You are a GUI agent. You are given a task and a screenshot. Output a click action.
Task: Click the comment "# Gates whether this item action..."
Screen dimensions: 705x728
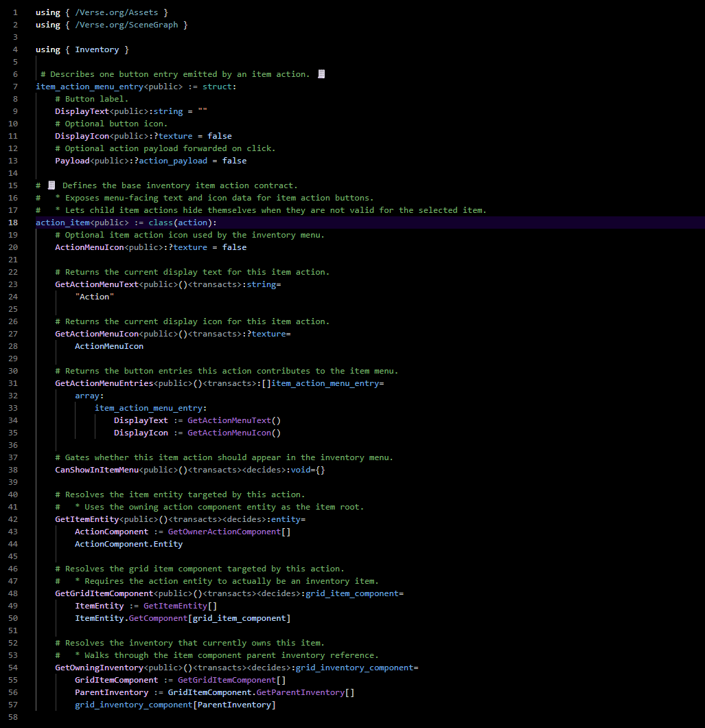pyautogui.click(x=224, y=458)
